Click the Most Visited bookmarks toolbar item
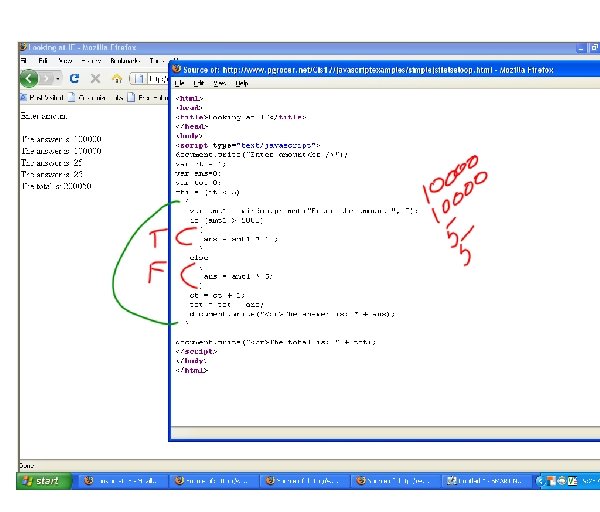The height and width of the screenshot is (512, 600). click(42, 98)
